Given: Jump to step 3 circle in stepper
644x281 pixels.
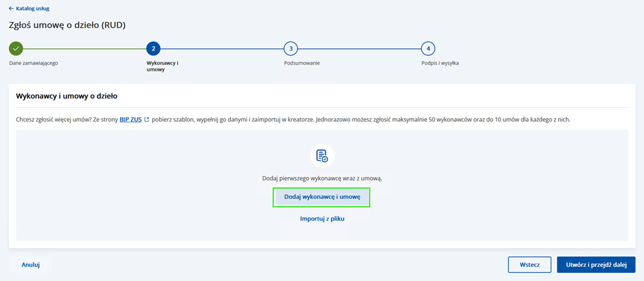Looking at the screenshot, I should (x=291, y=48).
